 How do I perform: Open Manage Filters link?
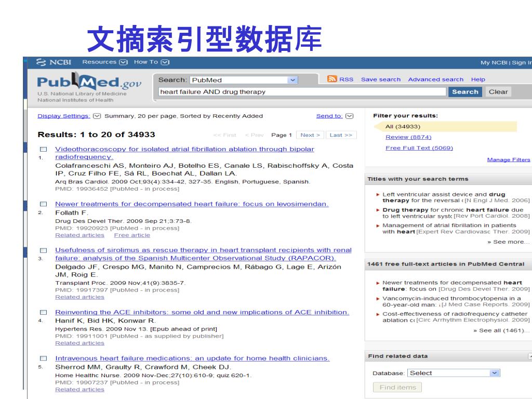[509, 160]
